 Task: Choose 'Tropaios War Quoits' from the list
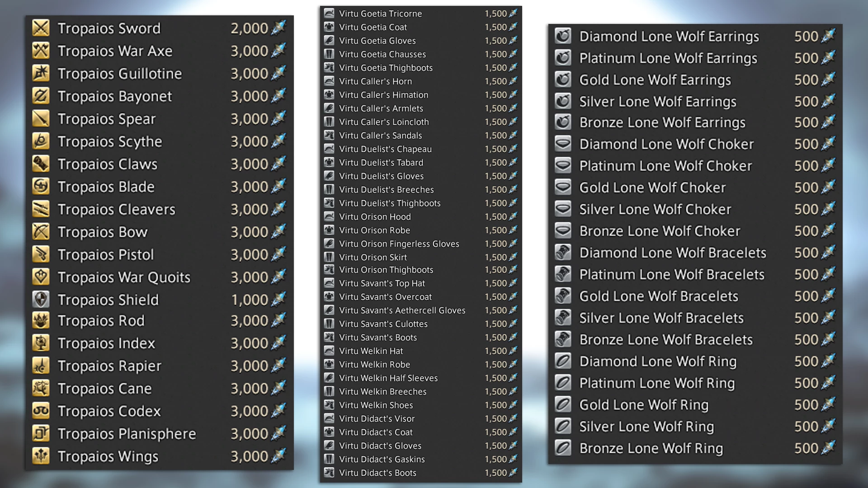[x=124, y=277]
